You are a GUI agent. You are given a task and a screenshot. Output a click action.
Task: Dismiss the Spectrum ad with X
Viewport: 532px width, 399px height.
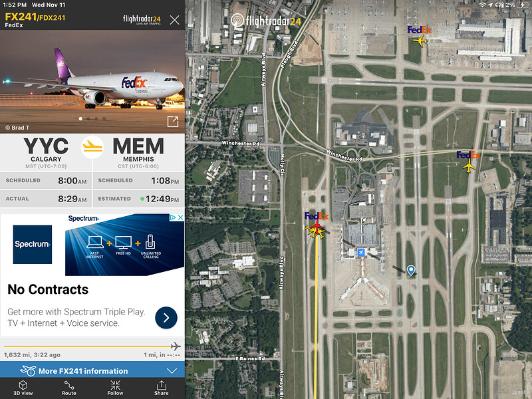tap(181, 217)
